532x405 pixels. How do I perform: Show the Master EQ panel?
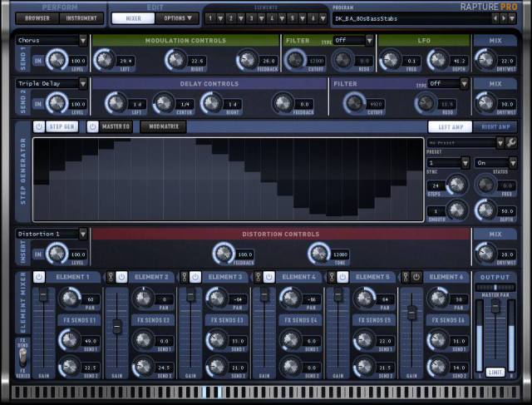pyautogui.click(x=116, y=126)
